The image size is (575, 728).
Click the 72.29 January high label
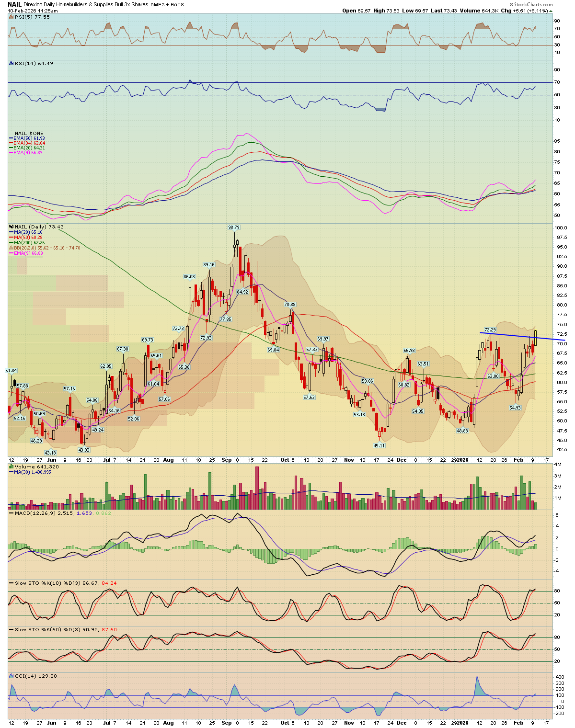coord(490,330)
